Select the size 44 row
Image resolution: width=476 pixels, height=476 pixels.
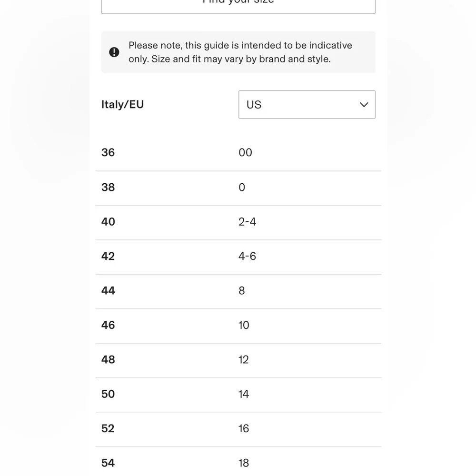point(238,292)
